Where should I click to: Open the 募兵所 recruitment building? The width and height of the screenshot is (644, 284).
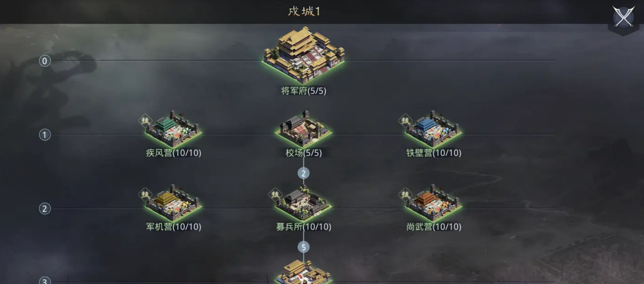tap(304, 202)
